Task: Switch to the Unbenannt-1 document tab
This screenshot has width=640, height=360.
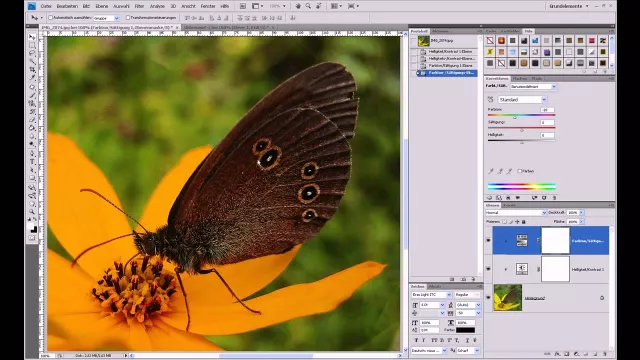Action: (229, 27)
